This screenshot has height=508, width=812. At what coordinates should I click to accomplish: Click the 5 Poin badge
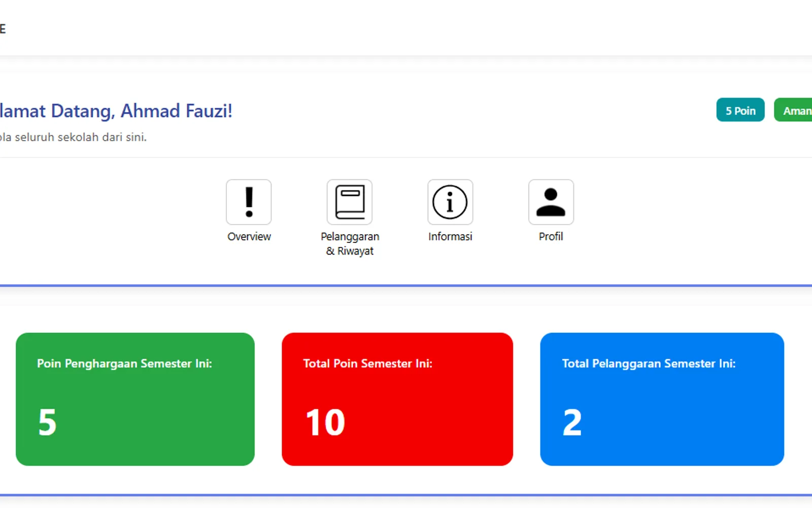coord(740,110)
